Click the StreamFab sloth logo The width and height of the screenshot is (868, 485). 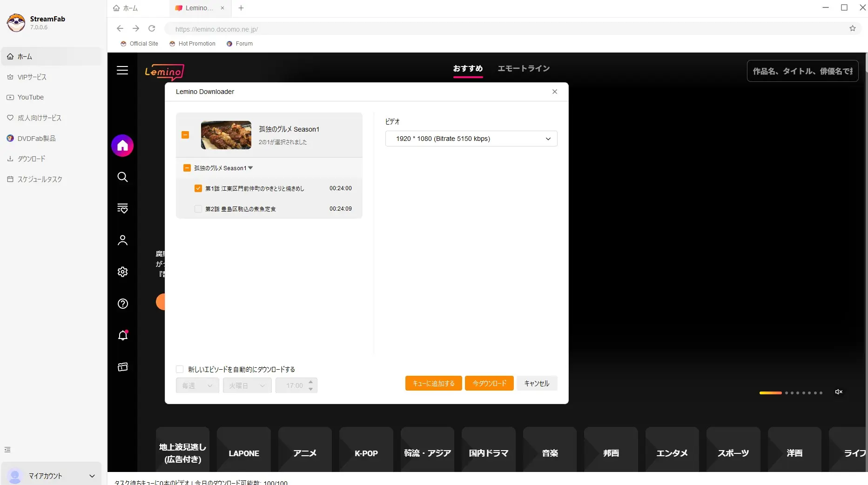click(16, 22)
